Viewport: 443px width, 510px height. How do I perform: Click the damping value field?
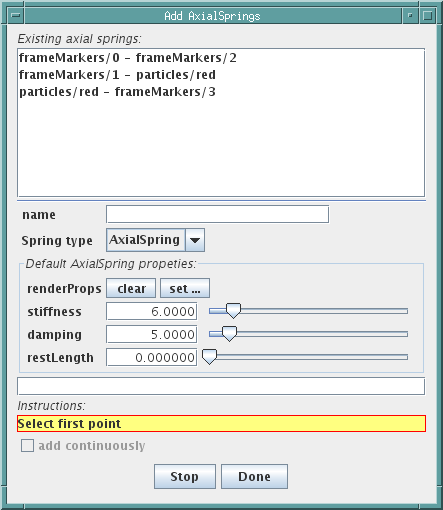152,334
